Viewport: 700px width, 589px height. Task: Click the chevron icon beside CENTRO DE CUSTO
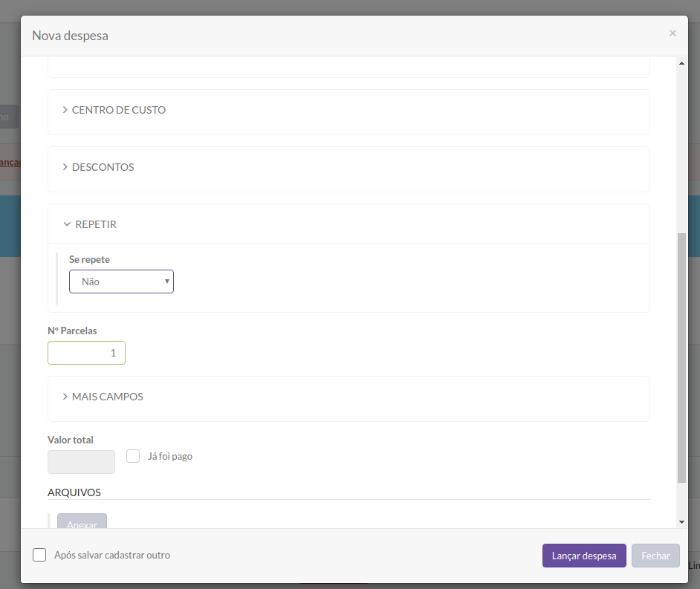65,110
